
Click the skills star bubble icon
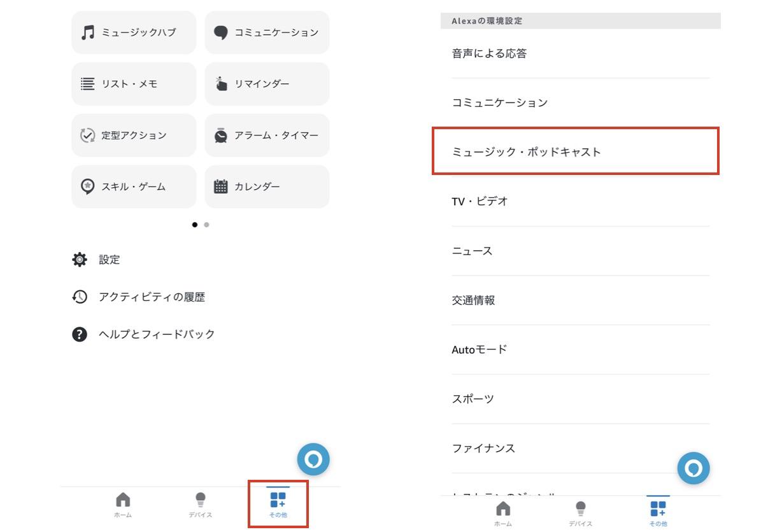coord(88,186)
